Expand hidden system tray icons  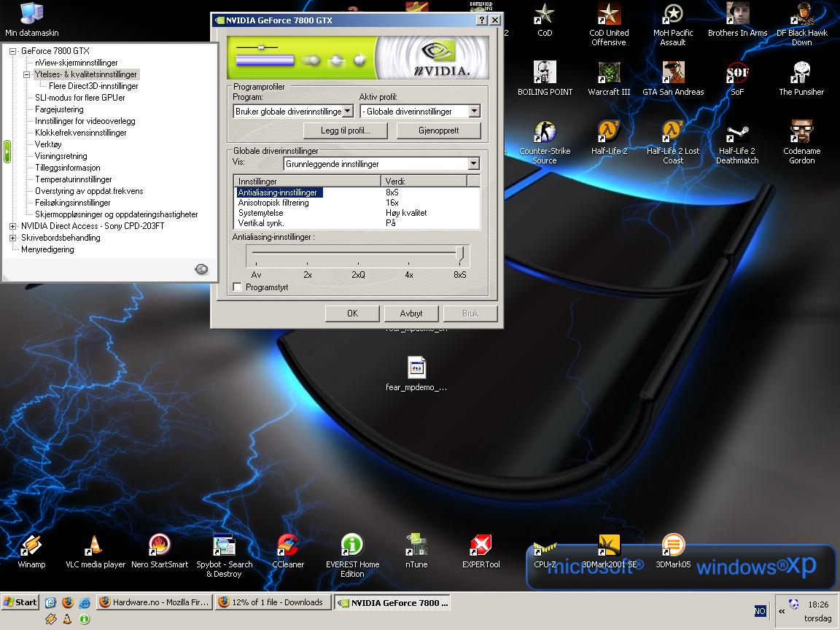click(782, 611)
